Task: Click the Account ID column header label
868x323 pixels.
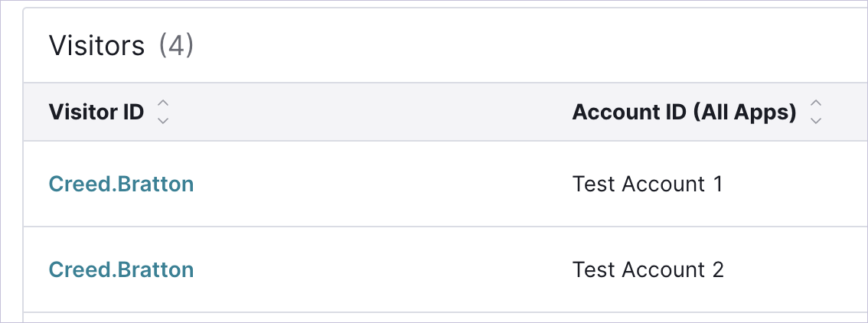Action: click(x=684, y=112)
